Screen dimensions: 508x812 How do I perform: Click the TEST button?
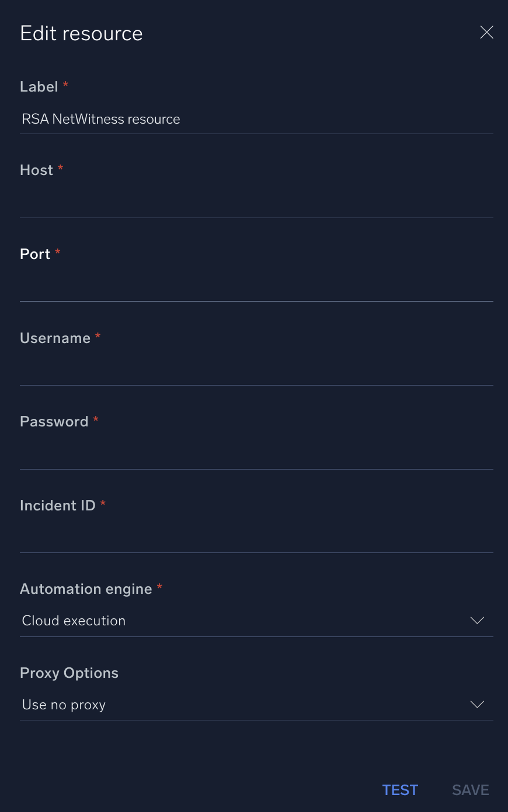(x=400, y=790)
